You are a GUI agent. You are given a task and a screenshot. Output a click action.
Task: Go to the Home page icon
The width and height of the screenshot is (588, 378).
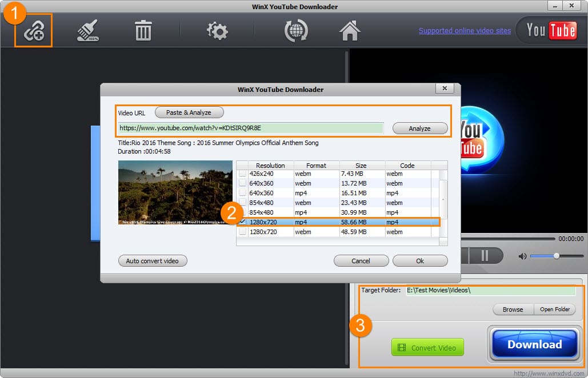coord(350,31)
